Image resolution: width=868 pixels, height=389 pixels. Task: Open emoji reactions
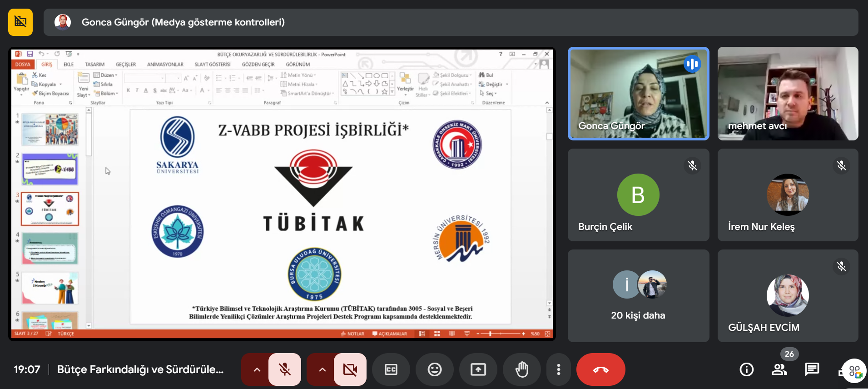point(435,369)
